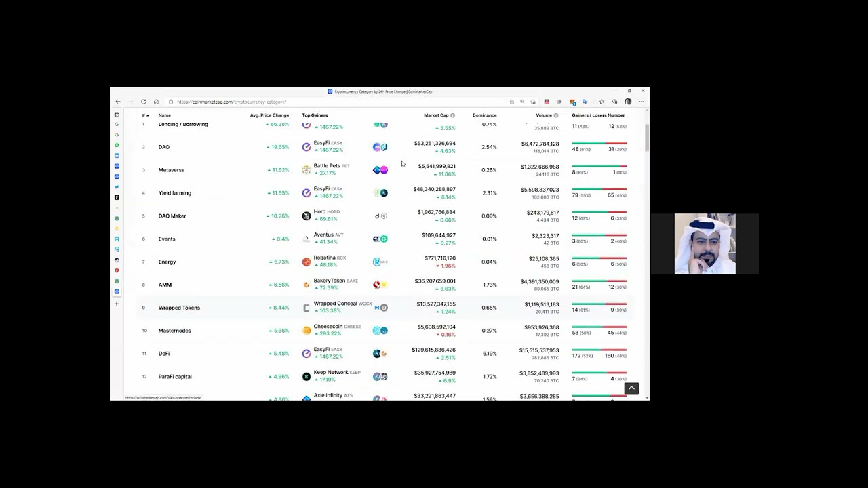The width and height of the screenshot is (868, 488).
Task: Sort by the Volume column header
Action: click(544, 115)
